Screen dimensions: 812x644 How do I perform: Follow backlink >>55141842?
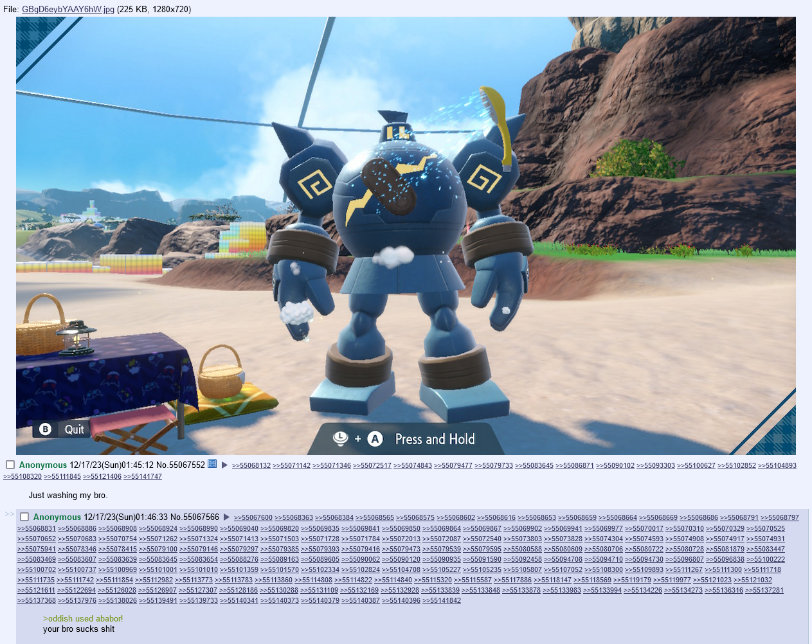click(x=442, y=600)
